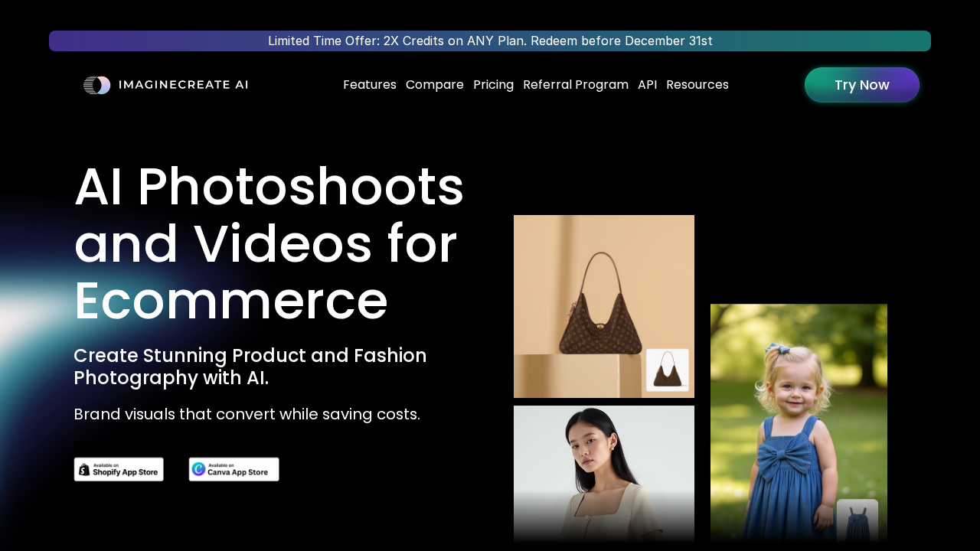This screenshot has height=551, width=980.
Task: Click the small handbag inset thumbnail
Action: (x=667, y=370)
